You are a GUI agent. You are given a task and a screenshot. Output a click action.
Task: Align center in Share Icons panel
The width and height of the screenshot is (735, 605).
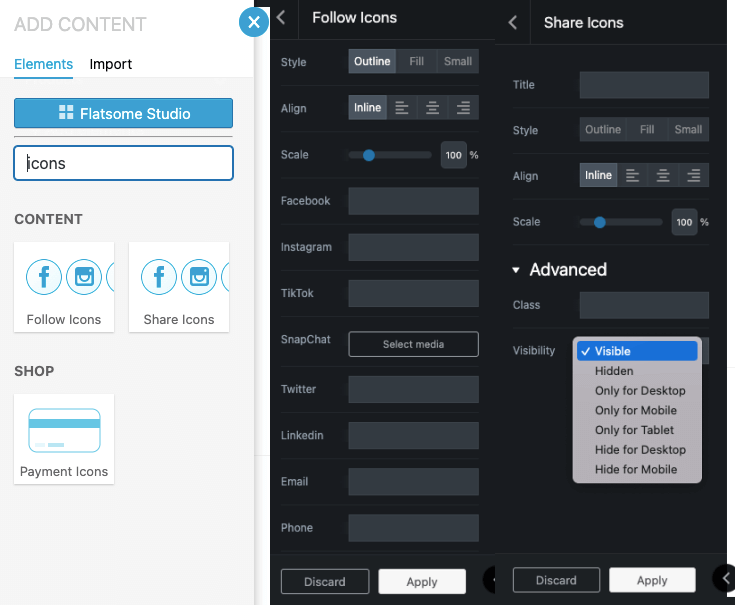click(x=663, y=175)
